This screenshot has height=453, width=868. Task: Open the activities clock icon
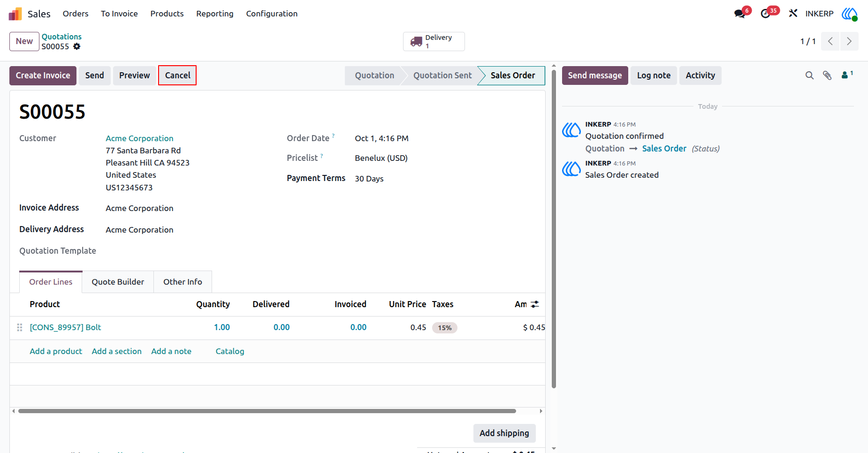tap(765, 14)
